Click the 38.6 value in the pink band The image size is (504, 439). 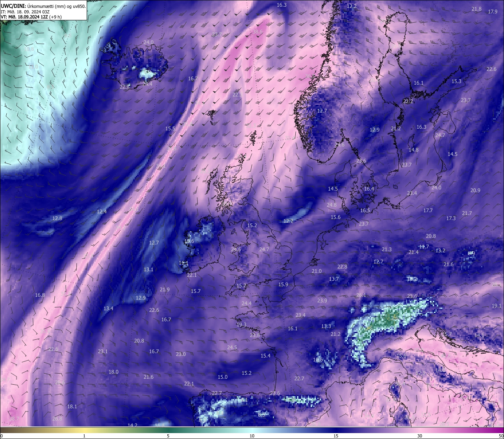point(258,31)
